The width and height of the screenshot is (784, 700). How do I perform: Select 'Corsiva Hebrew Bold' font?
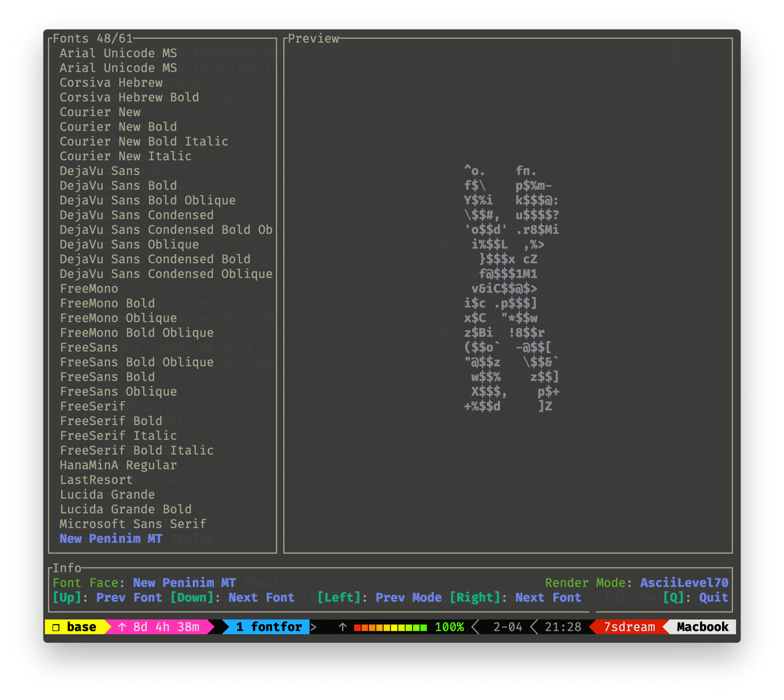point(129,97)
